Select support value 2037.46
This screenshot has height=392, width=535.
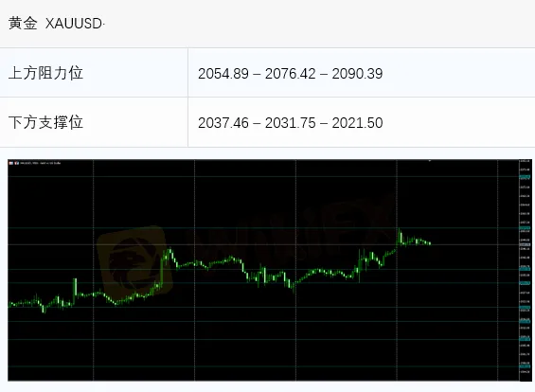point(223,123)
